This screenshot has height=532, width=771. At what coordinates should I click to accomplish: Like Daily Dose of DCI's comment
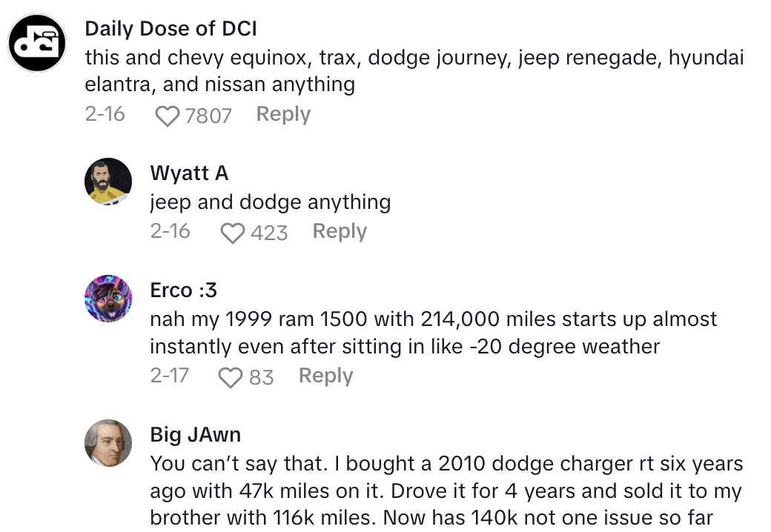[168, 116]
